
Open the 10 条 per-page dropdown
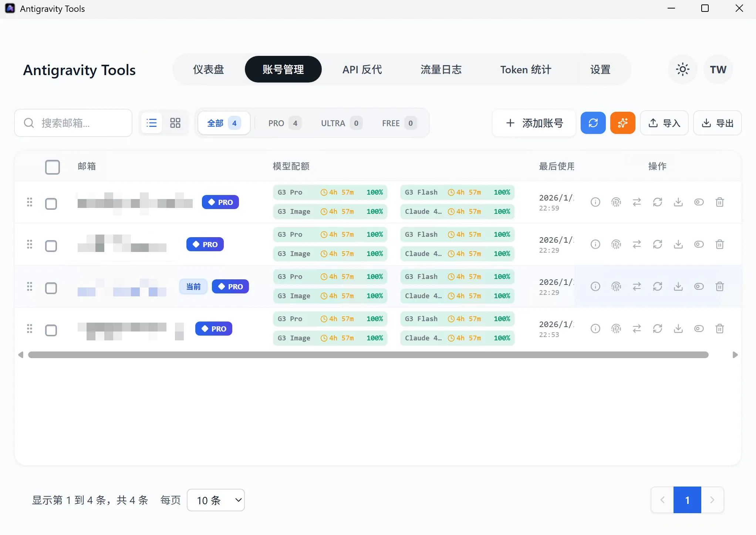[x=216, y=500]
